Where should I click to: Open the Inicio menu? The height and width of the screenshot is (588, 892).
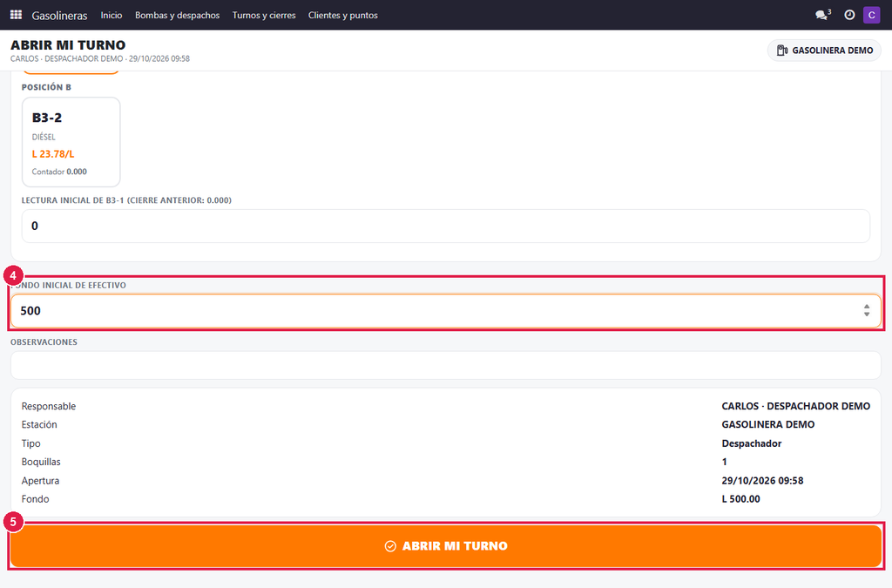pos(111,16)
